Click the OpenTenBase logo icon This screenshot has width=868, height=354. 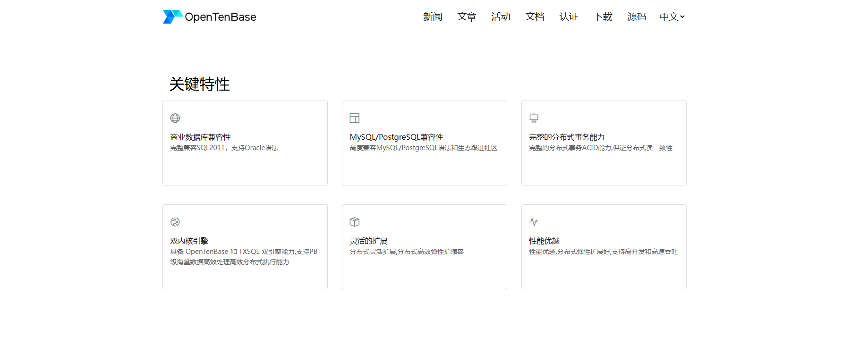coord(172,17)
